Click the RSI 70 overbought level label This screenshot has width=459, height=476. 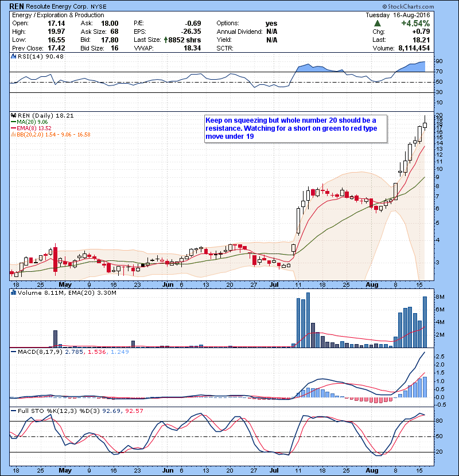439,72
